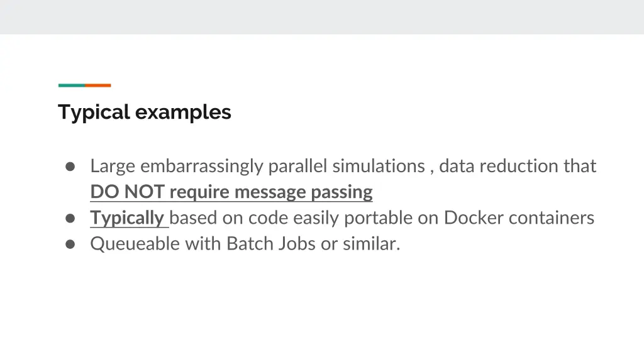Click the words message passing
The height and width of the screenshot is (362, 644).
click(x=304, y=192)
